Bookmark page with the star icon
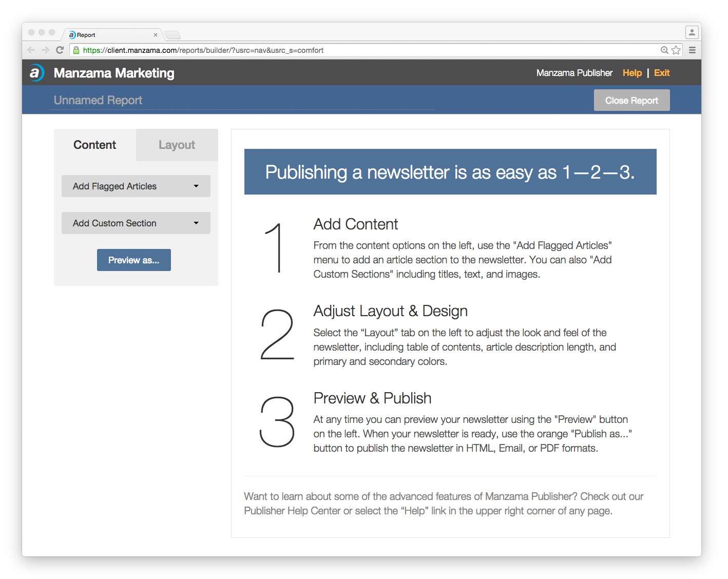 tap(676, 50)
